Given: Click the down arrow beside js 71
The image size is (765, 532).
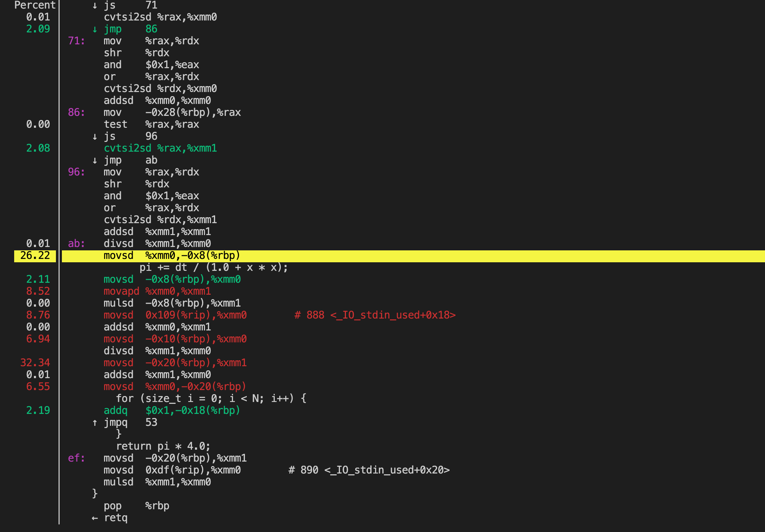Looking at the screenshot, I should pyautogui.click(x=95, y=6).
